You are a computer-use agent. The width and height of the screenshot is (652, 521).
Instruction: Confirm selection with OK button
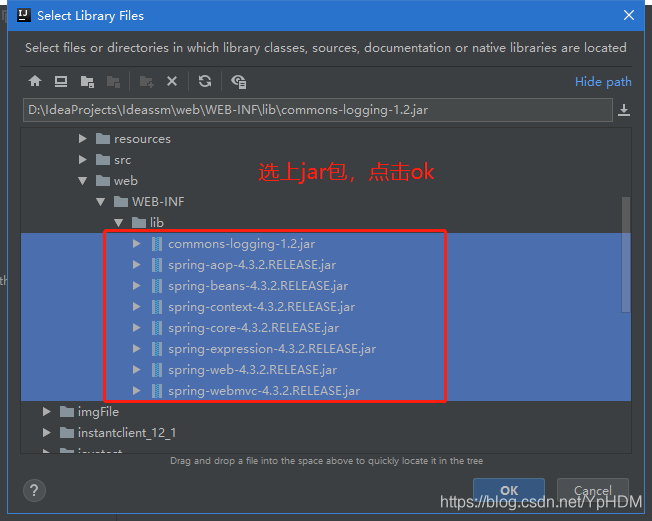(509, 491)
